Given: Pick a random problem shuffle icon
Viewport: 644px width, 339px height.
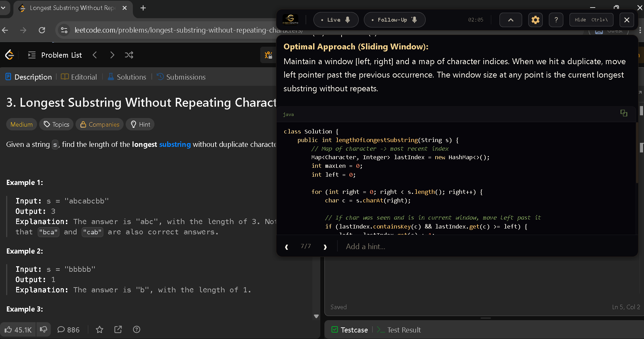Looking at the screenshot, I should click(x=129, y=55).
